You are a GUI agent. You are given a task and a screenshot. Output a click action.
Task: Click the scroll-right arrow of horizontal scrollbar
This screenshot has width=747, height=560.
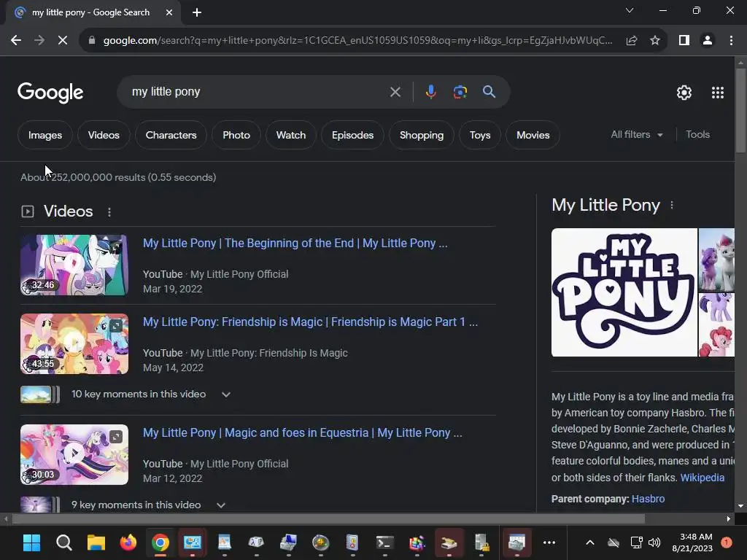click(729, 518)
